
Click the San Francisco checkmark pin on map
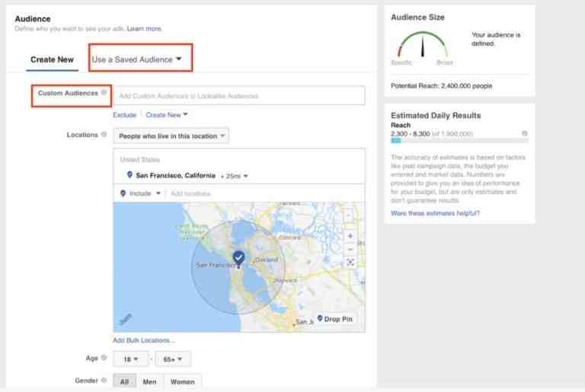coord(238,258)
